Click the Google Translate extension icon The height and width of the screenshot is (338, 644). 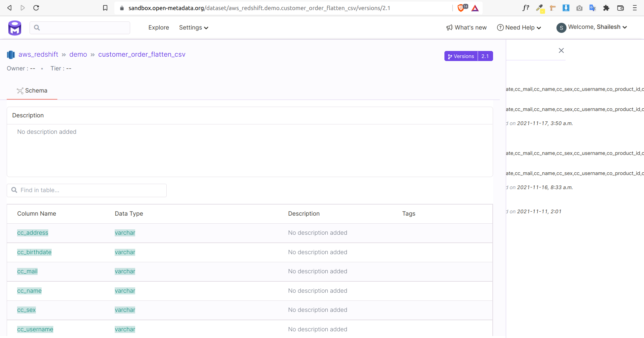pyautogui.click(x=593, y=8)
